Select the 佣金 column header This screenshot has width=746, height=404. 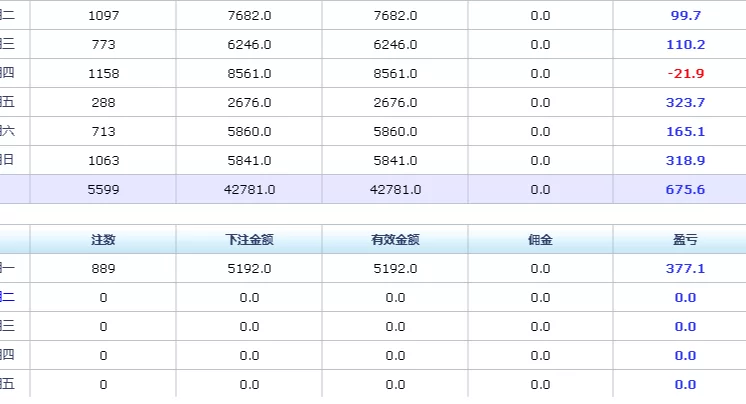pyautogui.click(x=540, y=240)
